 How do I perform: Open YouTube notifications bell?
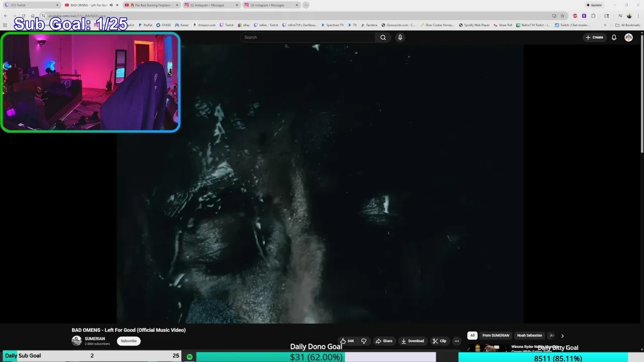tap(614, 37)
